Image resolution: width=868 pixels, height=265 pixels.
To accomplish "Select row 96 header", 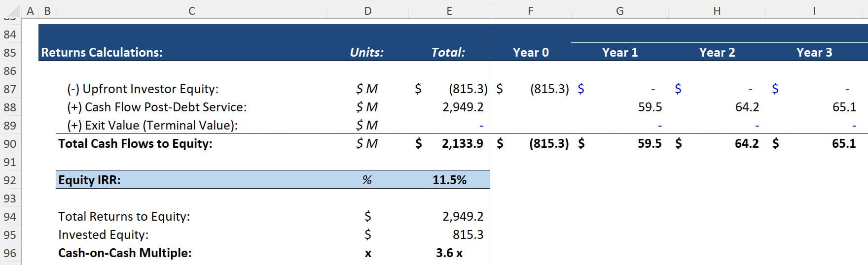I will [10, 253].
